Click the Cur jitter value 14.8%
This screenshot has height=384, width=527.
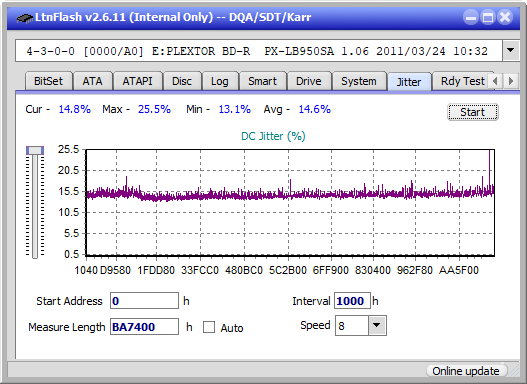coord(75,109)
